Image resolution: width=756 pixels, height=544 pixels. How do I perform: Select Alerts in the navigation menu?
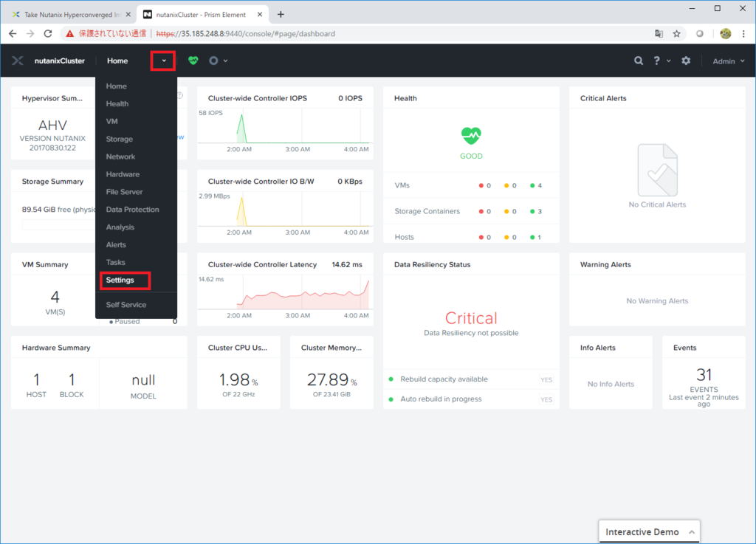click(x=116, y=245)
